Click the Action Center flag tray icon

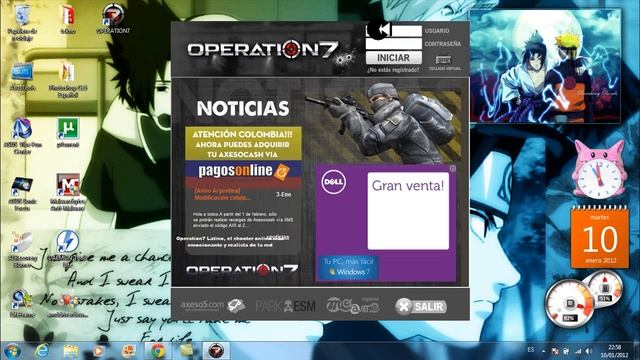coord(555,351)
